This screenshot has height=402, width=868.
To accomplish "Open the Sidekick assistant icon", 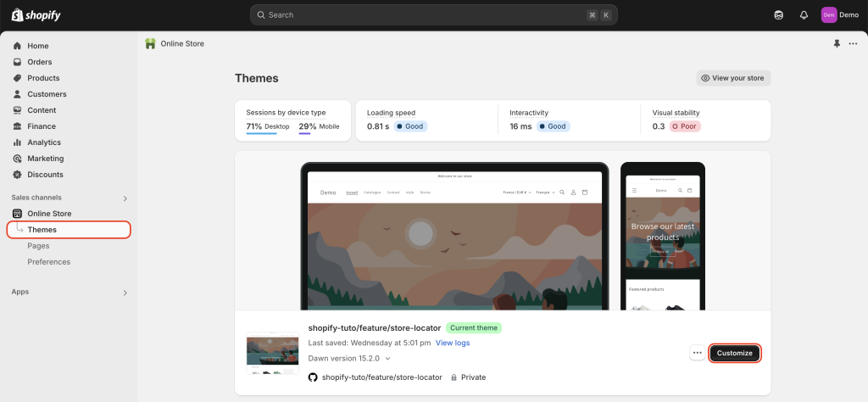I will pyautogui.click(x=778, y=15).
